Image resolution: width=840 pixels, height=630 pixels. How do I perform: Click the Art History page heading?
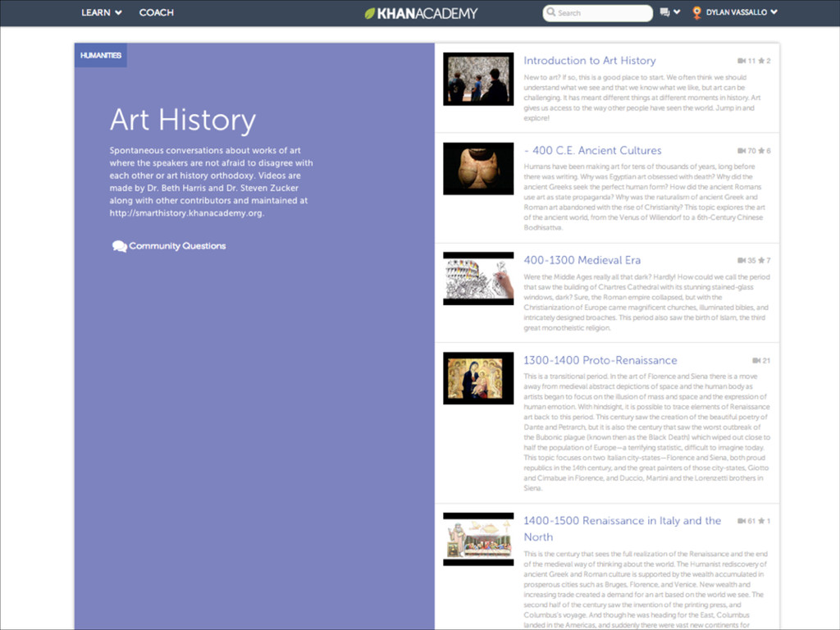click(x=183, y=120)
